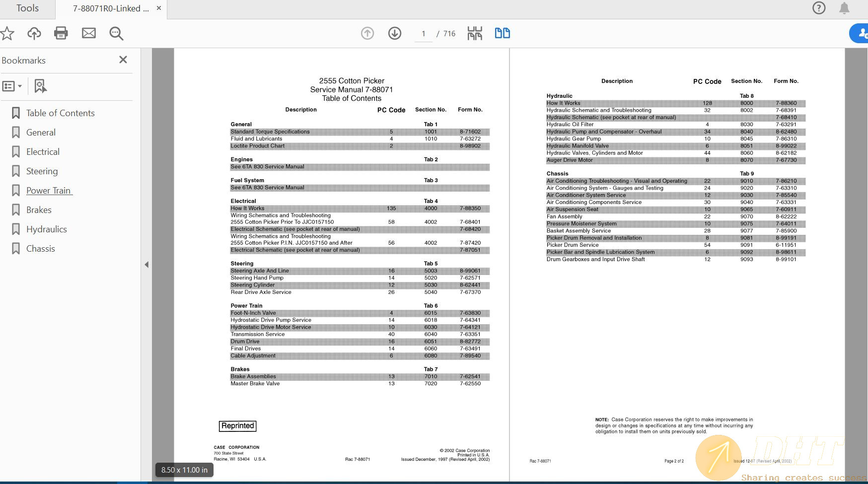The width and height of the screenshot is (868, 484).
Task: Toggle two-page view mode
Action: tap(502, 33)
